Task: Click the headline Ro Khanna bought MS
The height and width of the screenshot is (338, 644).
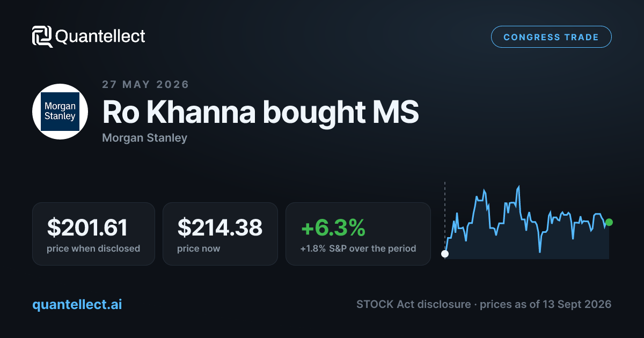Action: [260, 112]
